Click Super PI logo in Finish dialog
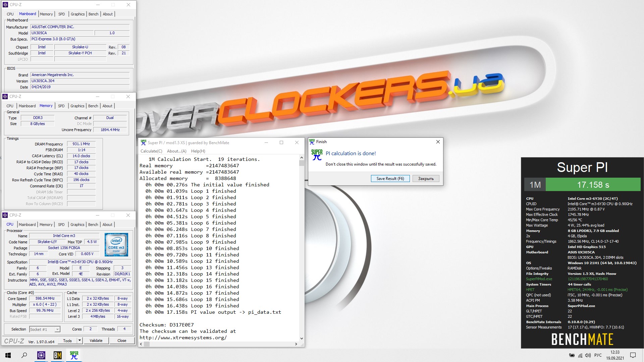The height and width of the screenshot is (362, 644). click(317, 155)
